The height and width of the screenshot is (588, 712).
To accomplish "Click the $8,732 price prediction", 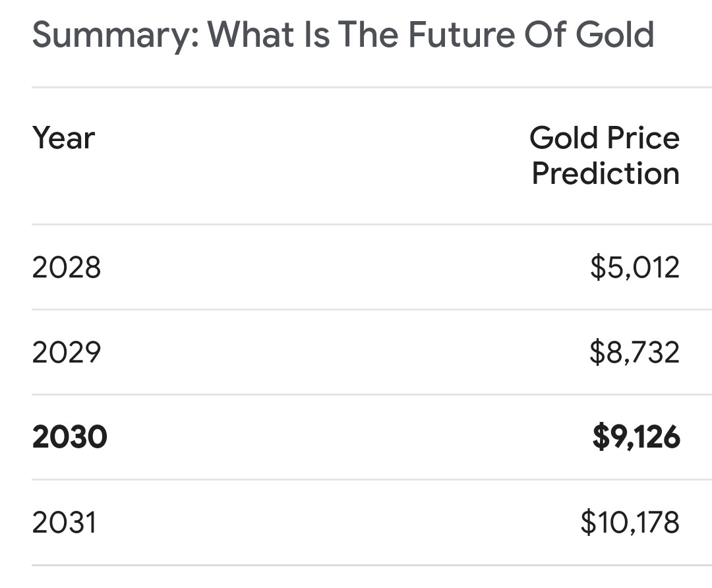I will 634,353.
